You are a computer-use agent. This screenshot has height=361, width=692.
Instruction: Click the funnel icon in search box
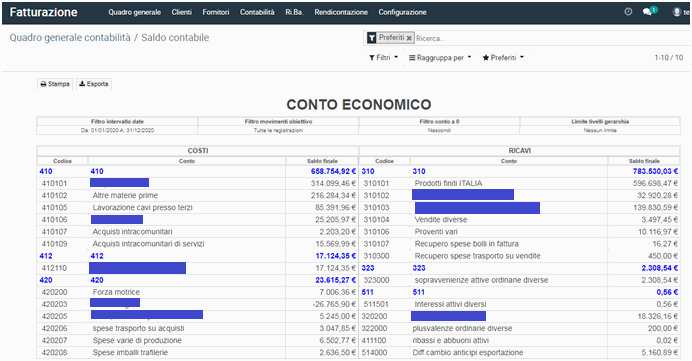[372, 38]
